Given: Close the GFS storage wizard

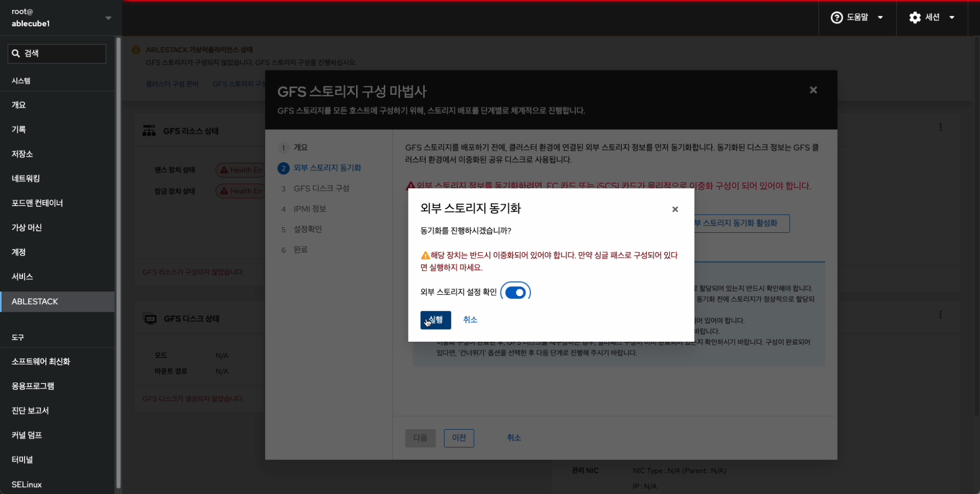Looking at the screenshot, I should 813,90.
